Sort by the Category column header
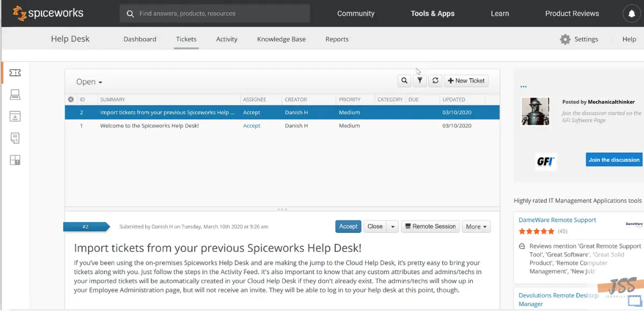Viewport: 644px width, 322px height. coord(390,99)
